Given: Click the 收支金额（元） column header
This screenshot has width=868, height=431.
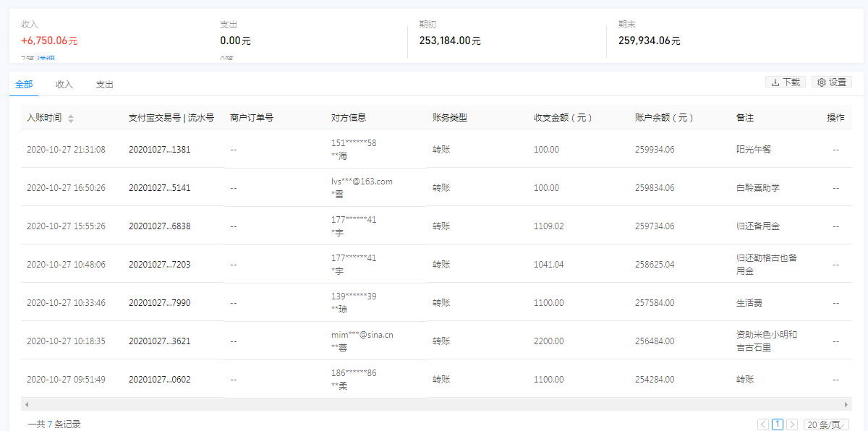Looking at the screenshot, I should point(563,118).
